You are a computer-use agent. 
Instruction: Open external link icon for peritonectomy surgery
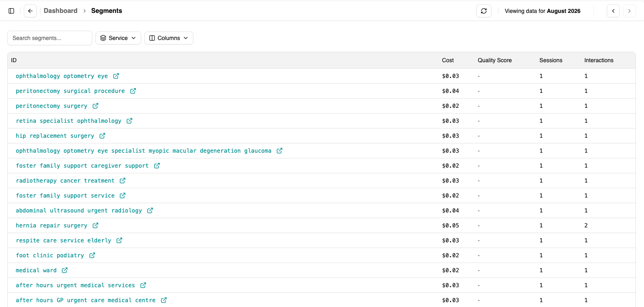(95, 106)
